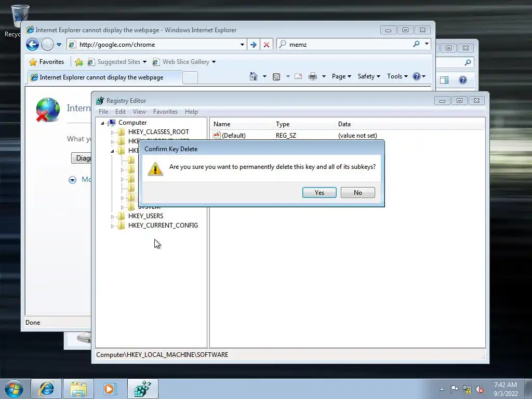Select the HKEY_CURRENT_CONFIG tree item
Image resolution: width=532 pixels, height=399 pixels.
pyautogui.click(x=163, y=225)
